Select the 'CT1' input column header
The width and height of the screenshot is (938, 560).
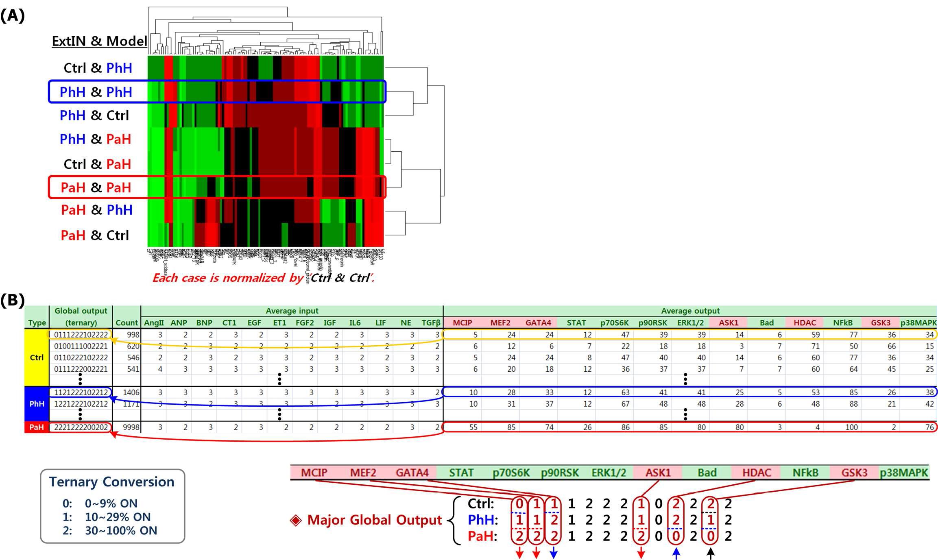point(229,322)
